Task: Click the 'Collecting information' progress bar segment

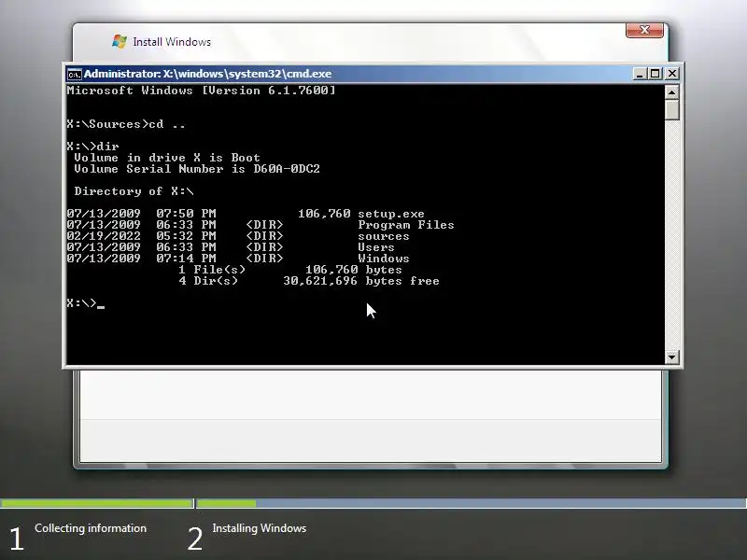Action: (x=97, y=503)
